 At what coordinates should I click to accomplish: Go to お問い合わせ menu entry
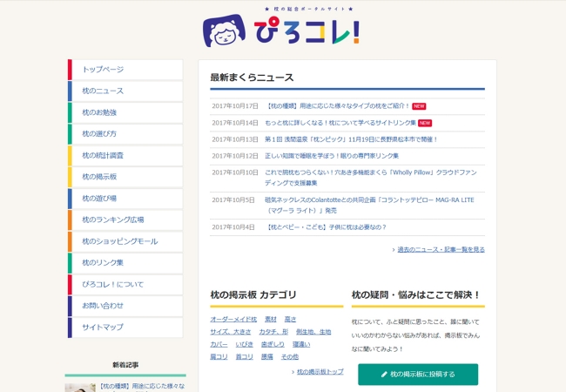point(125,306)
